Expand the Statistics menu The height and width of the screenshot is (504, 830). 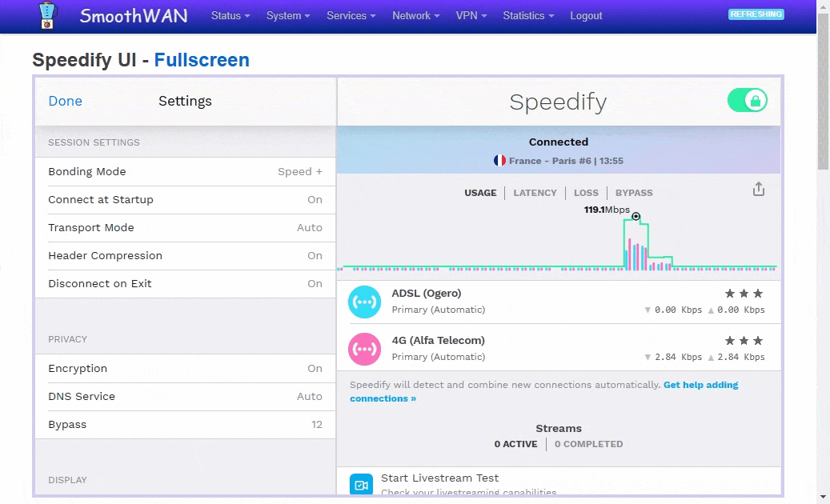pyautogui.click(x=528, y=16)
